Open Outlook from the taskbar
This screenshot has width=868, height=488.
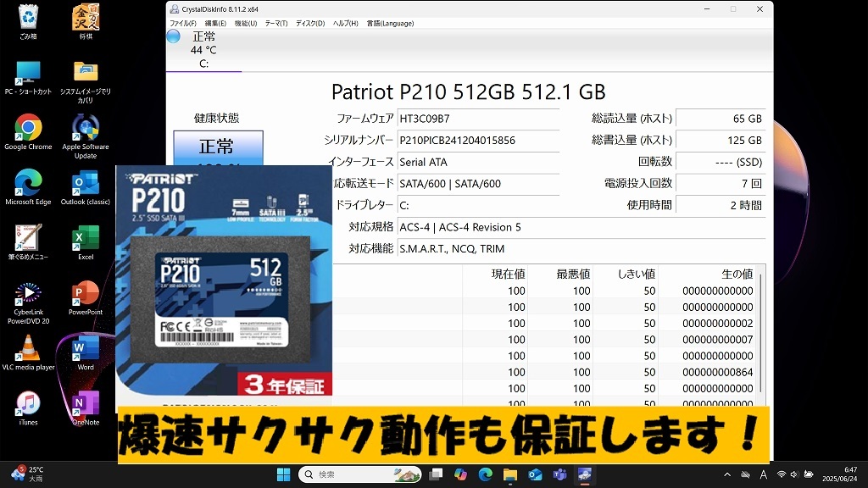(535, 474)
